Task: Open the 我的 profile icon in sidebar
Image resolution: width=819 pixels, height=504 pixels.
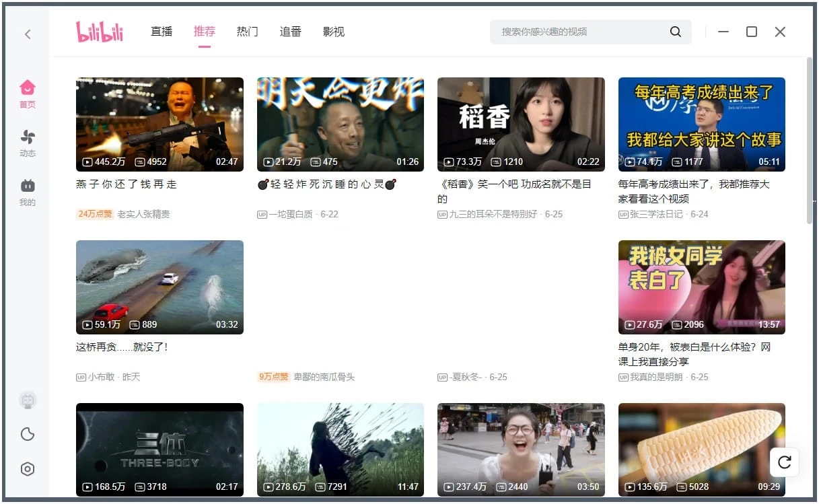Action: [x=28, y=186]
